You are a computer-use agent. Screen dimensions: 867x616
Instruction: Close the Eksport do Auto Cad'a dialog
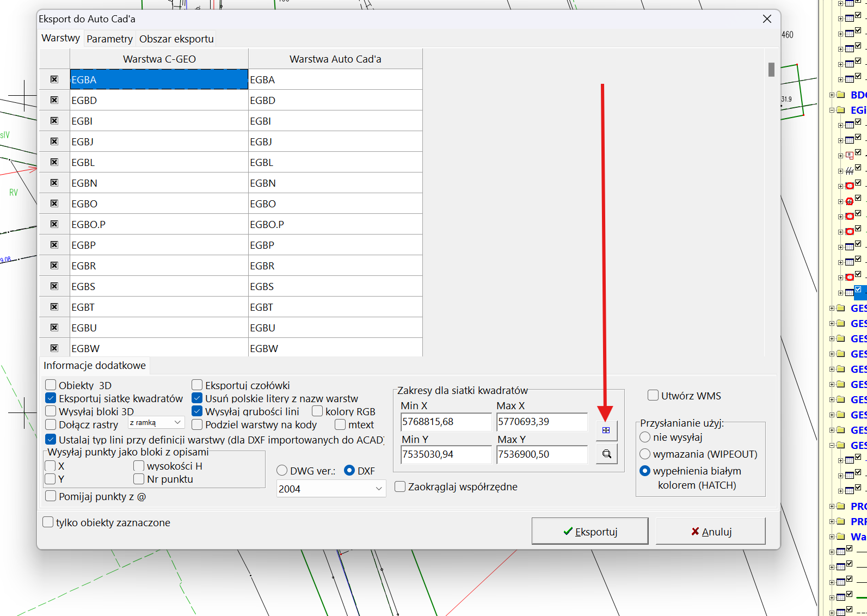point(767,19)
